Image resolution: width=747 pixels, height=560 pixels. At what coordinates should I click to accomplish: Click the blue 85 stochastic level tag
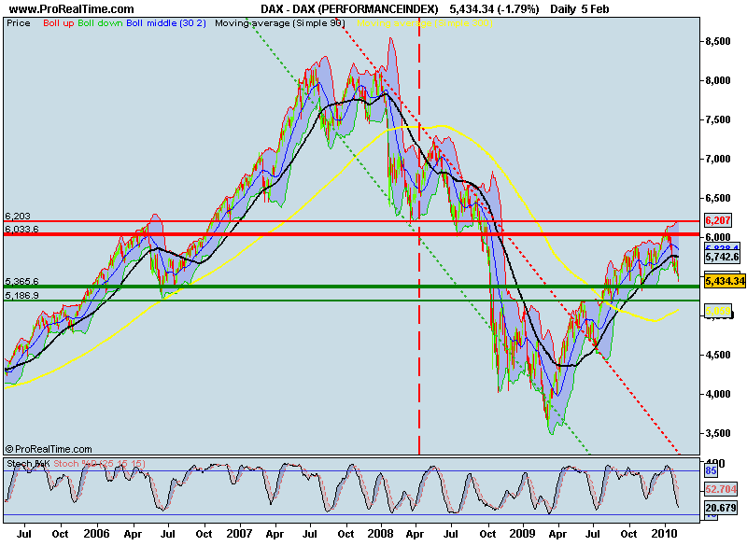pyautogui.click(x=711, y=471)
